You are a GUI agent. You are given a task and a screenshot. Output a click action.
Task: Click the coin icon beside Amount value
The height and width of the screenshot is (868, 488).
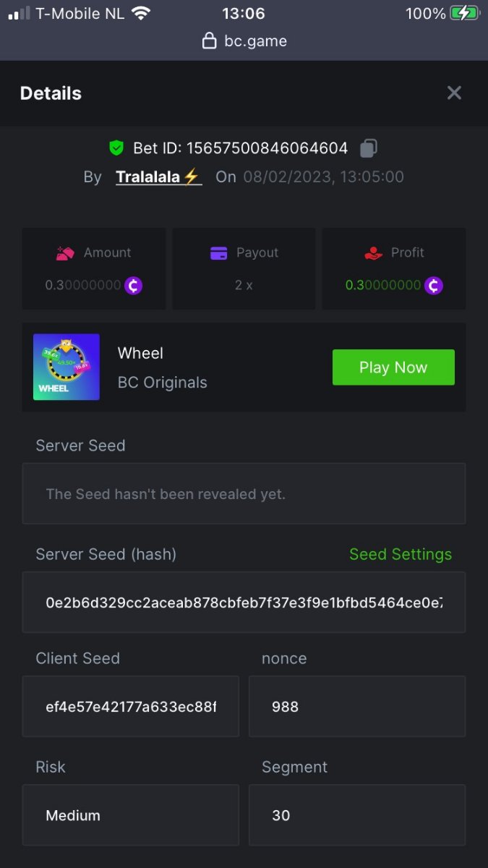(x=133, y=285)
